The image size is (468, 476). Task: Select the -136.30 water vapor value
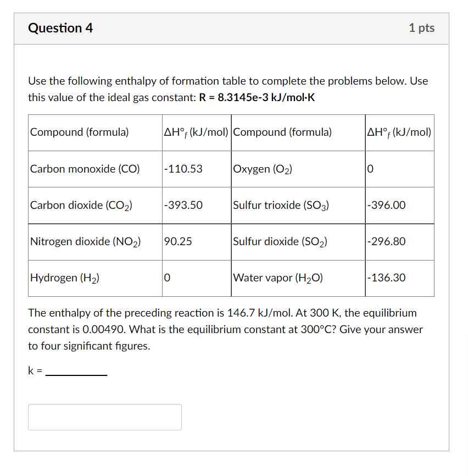coord(387,278)
